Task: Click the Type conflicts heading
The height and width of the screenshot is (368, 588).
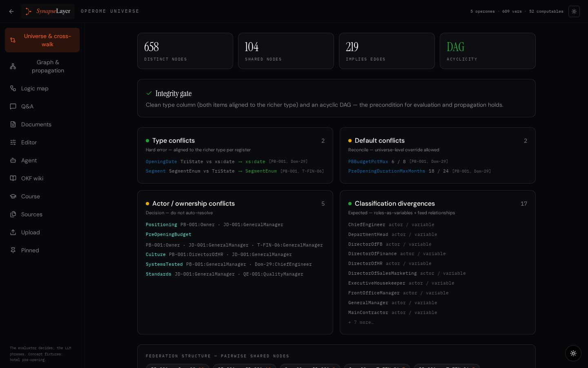Action: click(174, 141)
